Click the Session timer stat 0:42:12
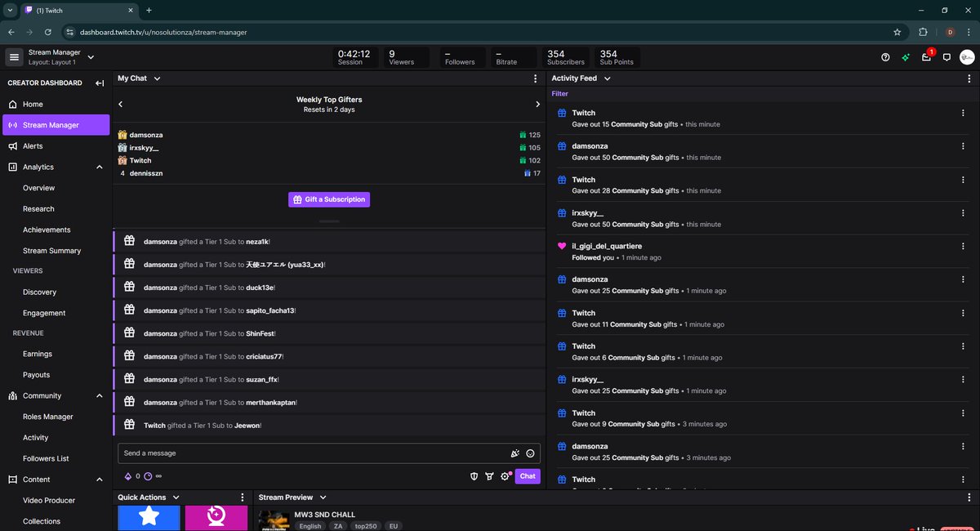Viewport: 980px width, 531px height. tap(354, 57)
